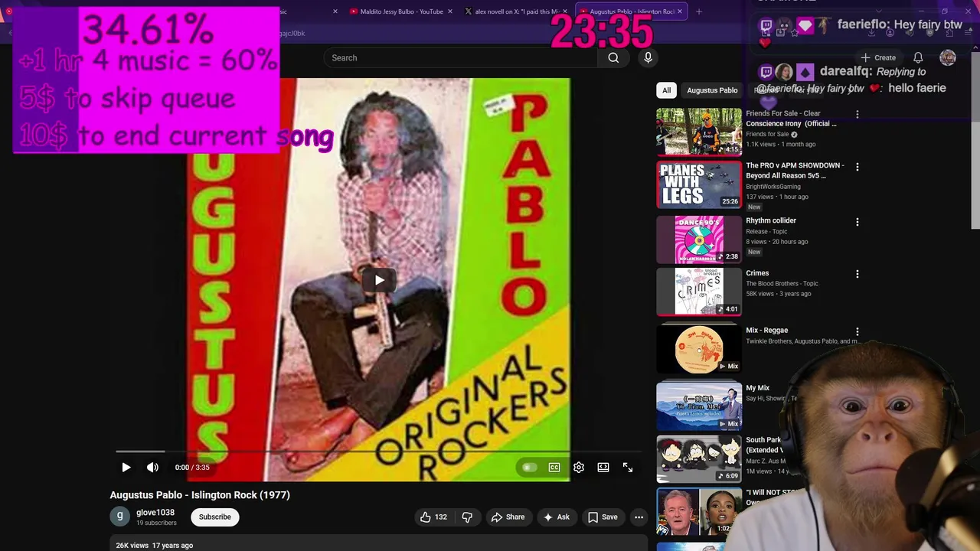Save video to playlist
Viewport: 980px width, 551px height.
pyautogui.click(x=603, y=517)
